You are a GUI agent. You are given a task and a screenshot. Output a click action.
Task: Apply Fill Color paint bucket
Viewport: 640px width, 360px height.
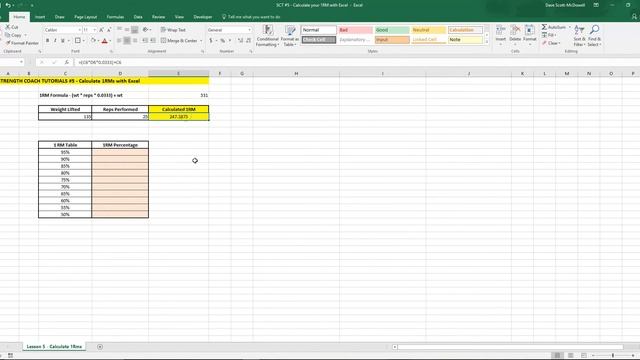93,41
